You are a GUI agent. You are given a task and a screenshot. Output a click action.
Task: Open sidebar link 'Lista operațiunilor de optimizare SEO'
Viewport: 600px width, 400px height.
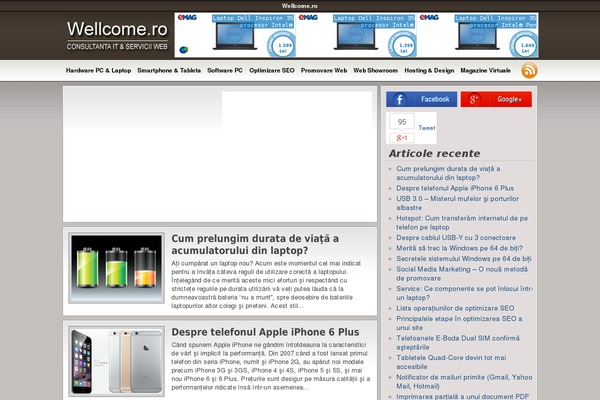[455, 308]
